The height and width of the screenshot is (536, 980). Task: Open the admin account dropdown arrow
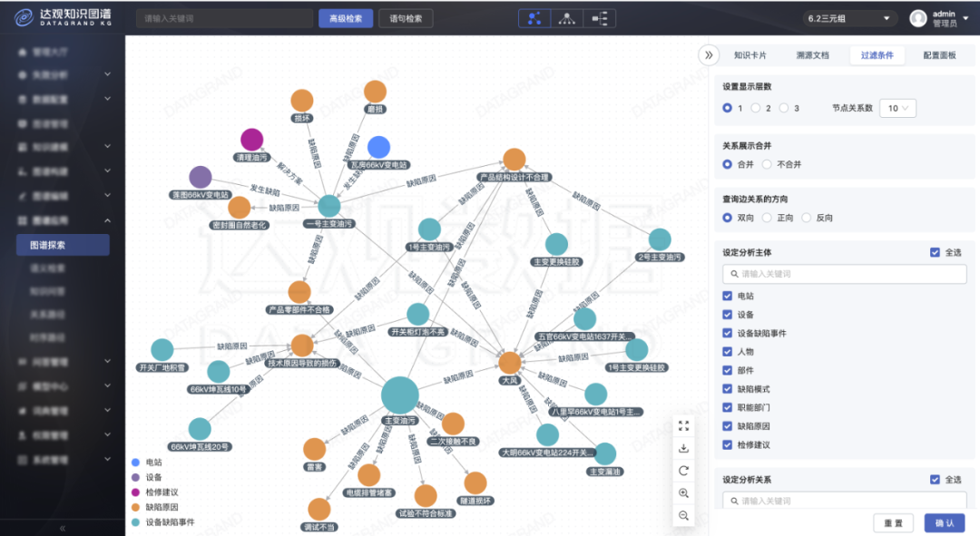tap(965, 19)
